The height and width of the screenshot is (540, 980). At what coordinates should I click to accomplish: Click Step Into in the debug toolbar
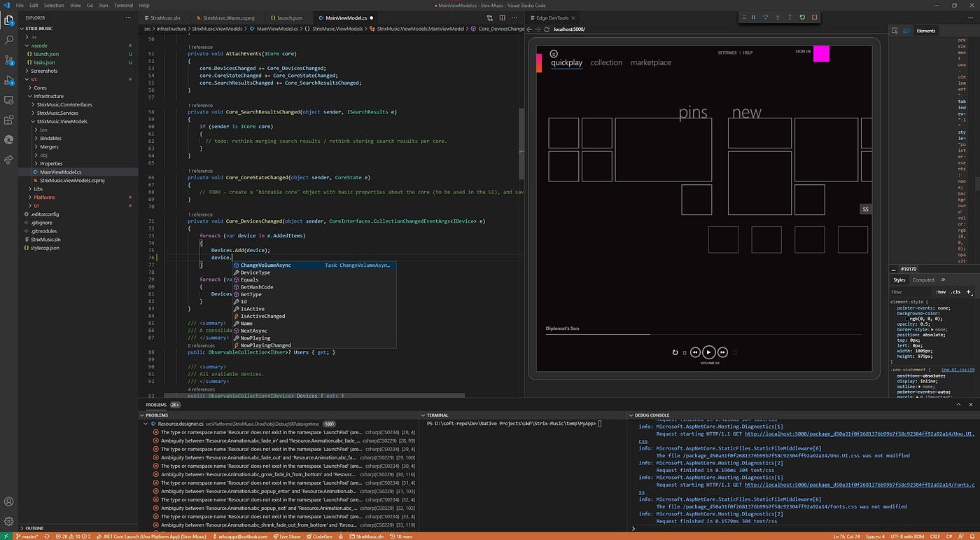tap(778, 17)
